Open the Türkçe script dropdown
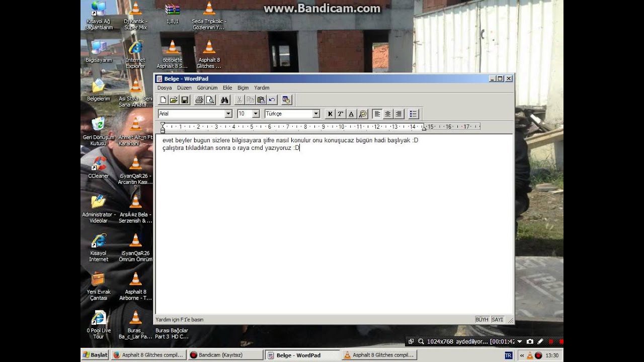 (x=316, y=114)
